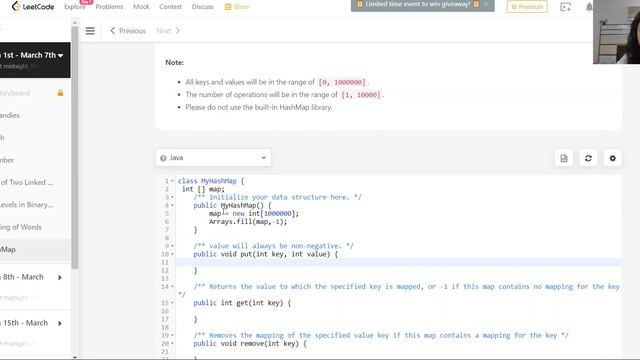The image size is (640, 360).
Task: Click the Premium button
Action: (527, 7)
